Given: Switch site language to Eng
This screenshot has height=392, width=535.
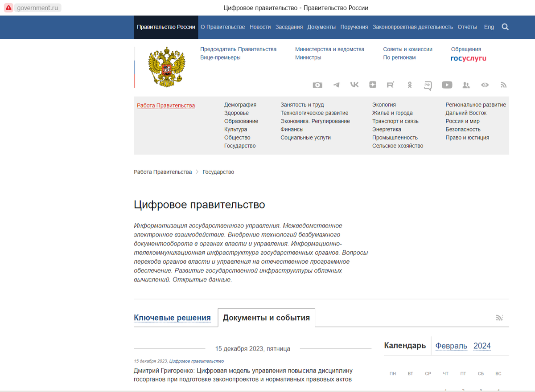Looking at the screenshot, I should pos(489,27).
